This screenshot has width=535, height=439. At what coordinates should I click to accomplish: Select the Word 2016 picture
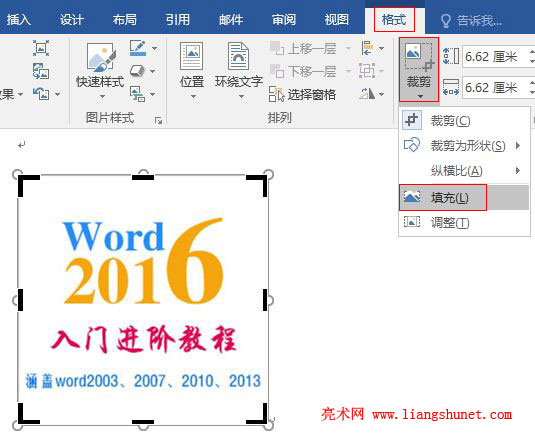pyautogui.click(x=143, y=300)
